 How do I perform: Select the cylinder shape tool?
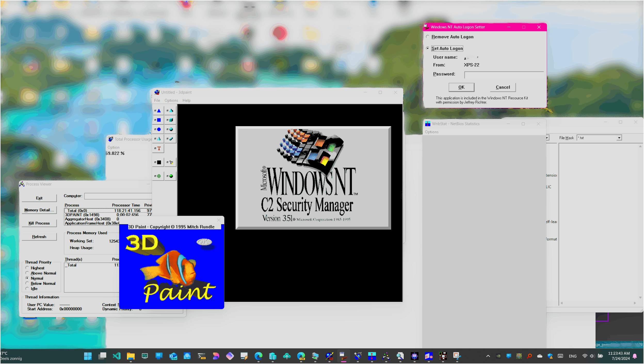point(170,139)
